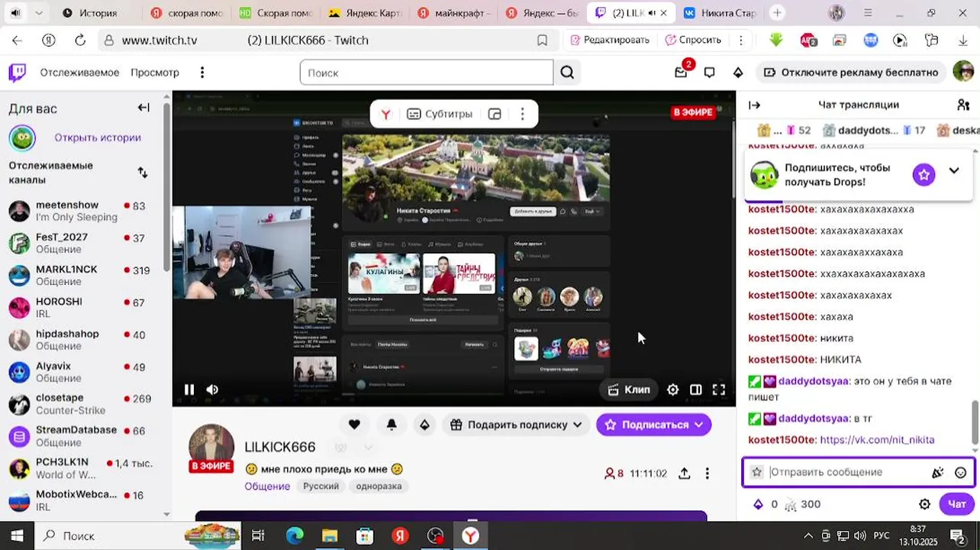
Task: Open picture-in-picture icon on video overlay
Action: (495, 114)
